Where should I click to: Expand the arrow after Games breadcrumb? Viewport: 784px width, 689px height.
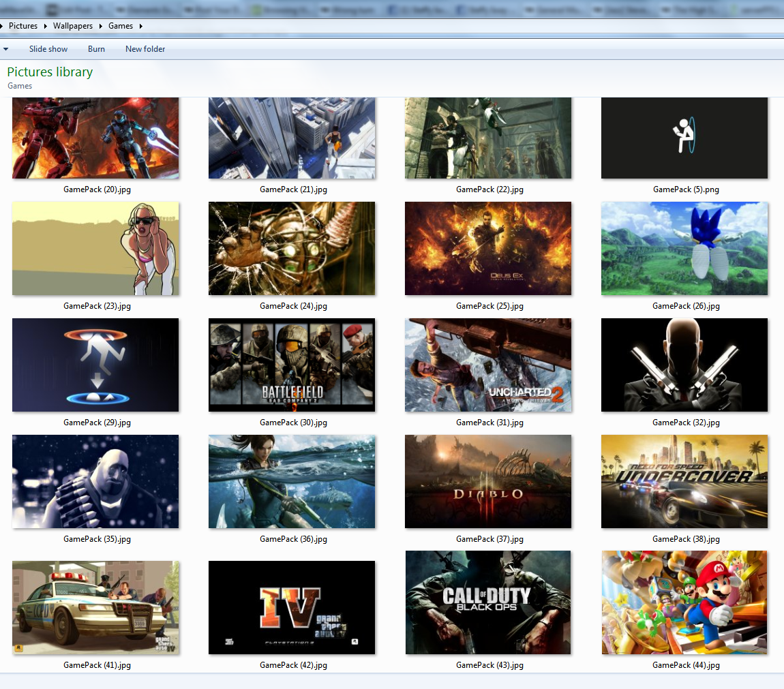[x=141, y=26]
